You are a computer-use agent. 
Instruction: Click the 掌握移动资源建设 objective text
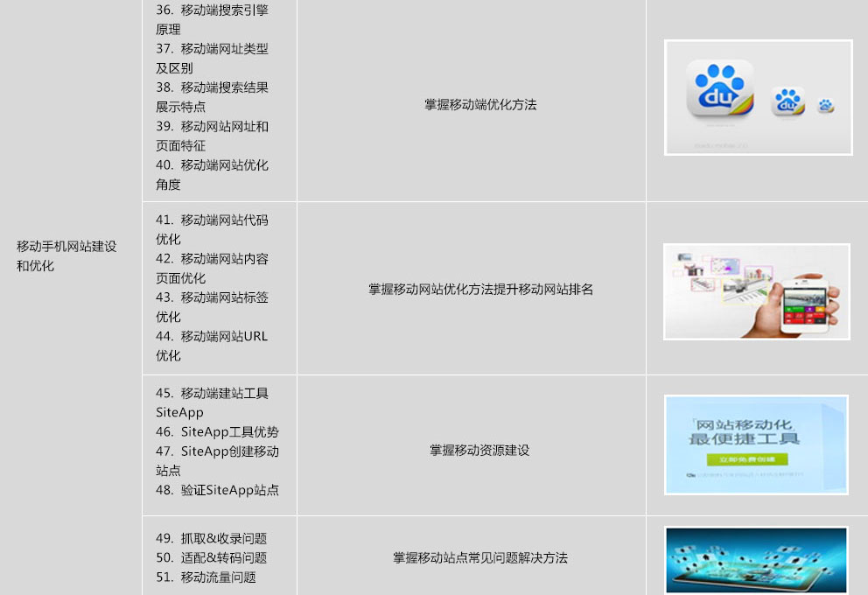(x=479, y=451)
